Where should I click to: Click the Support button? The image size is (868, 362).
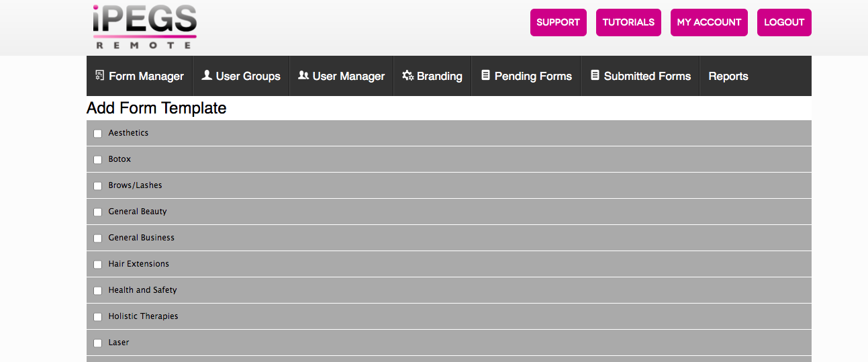559,22
